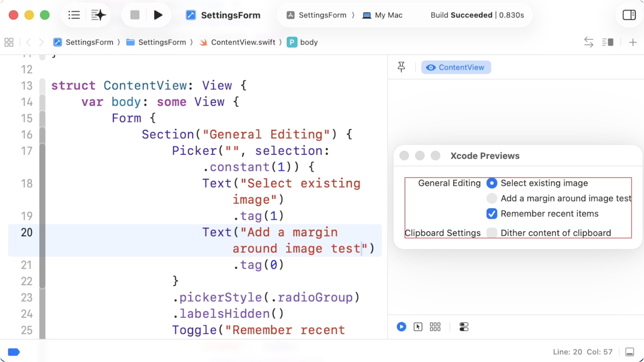Pin the preview canvas
Viewport: 644px width, 362px height.
pos(401,67)
